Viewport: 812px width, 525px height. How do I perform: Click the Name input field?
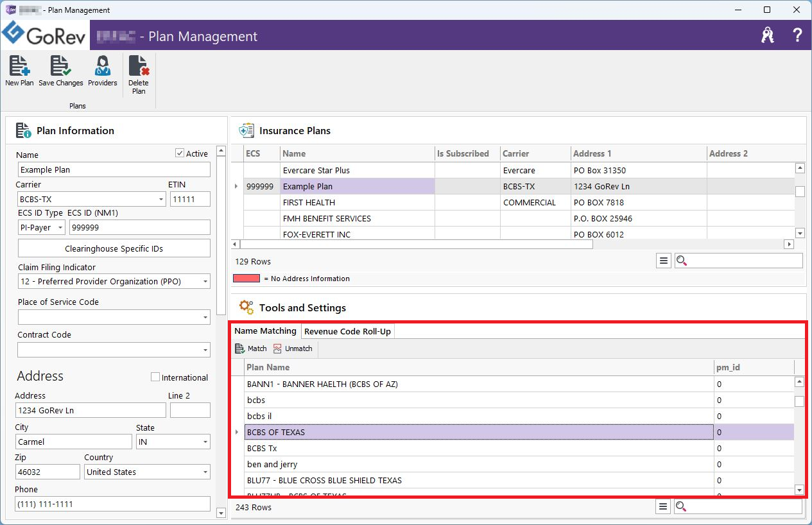click(114, 170)
